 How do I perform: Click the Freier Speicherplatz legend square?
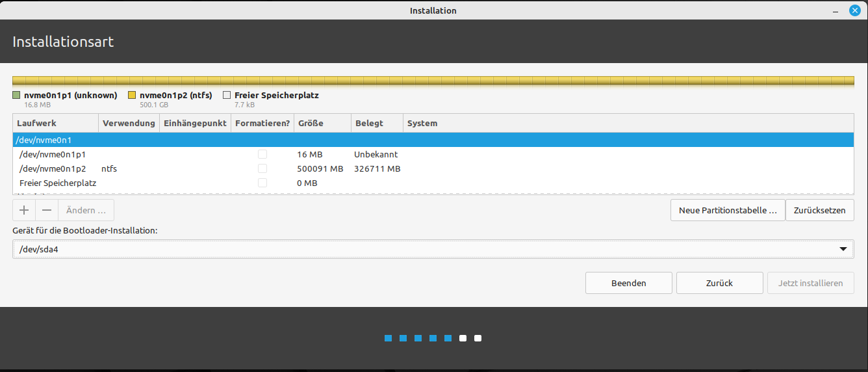(x=227, y=95)
